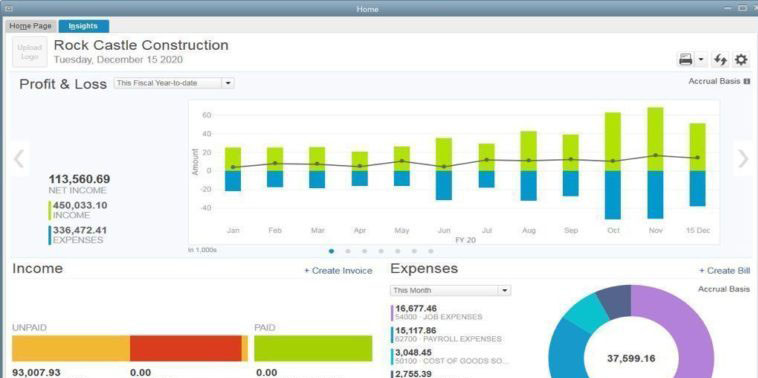Select the first carousel page dot
The width and height of the screenshot is (758, 378).
click(331, 251)
